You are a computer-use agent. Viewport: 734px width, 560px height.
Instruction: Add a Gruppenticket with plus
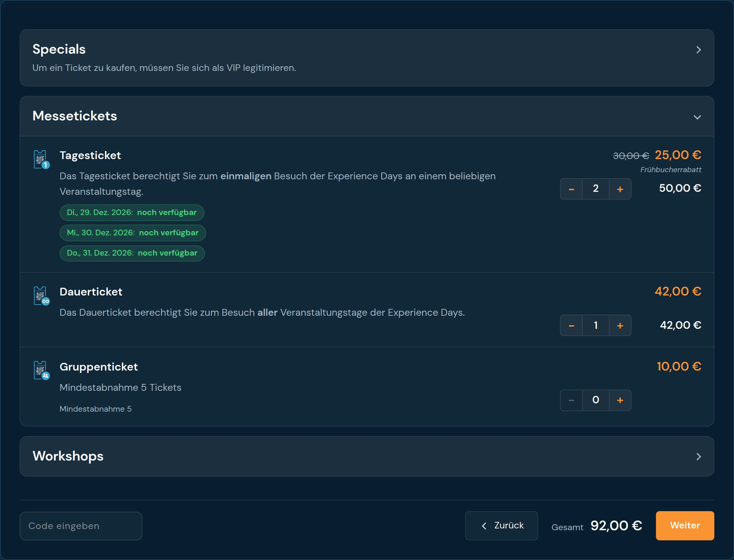(620, 400)
